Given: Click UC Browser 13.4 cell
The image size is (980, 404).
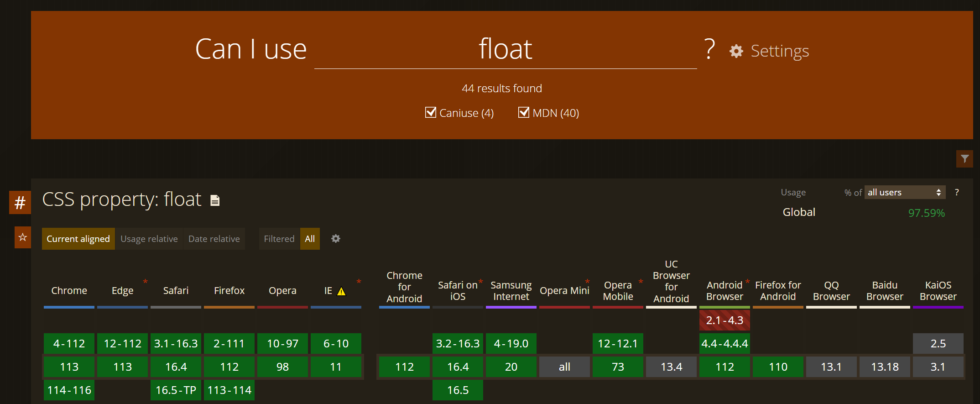Looking at the screenshot, I should point(672,367).
